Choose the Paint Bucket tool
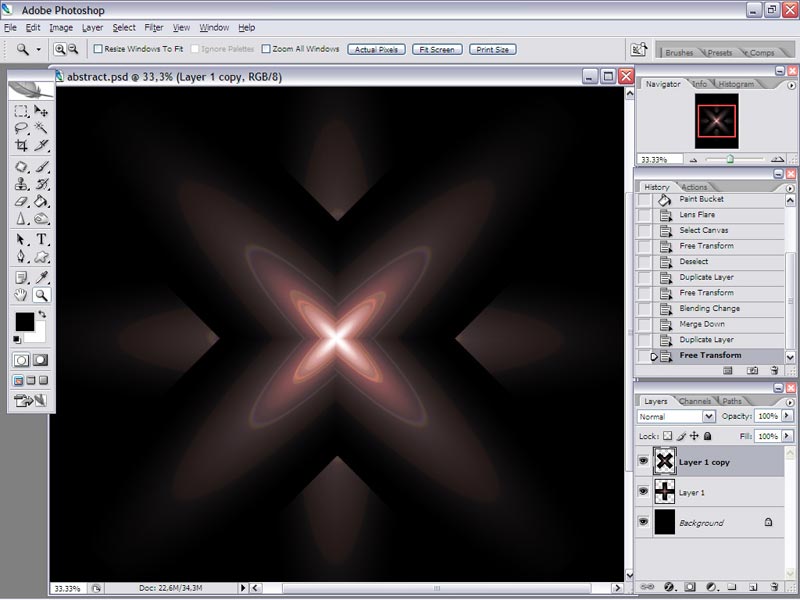800x600 pixels. point(41,202)
